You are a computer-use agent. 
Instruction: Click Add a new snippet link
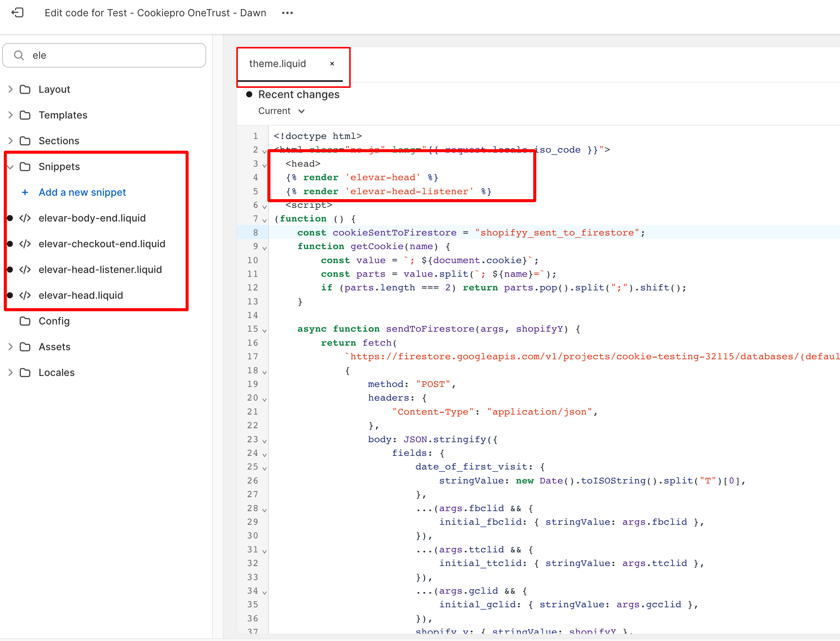82,192
